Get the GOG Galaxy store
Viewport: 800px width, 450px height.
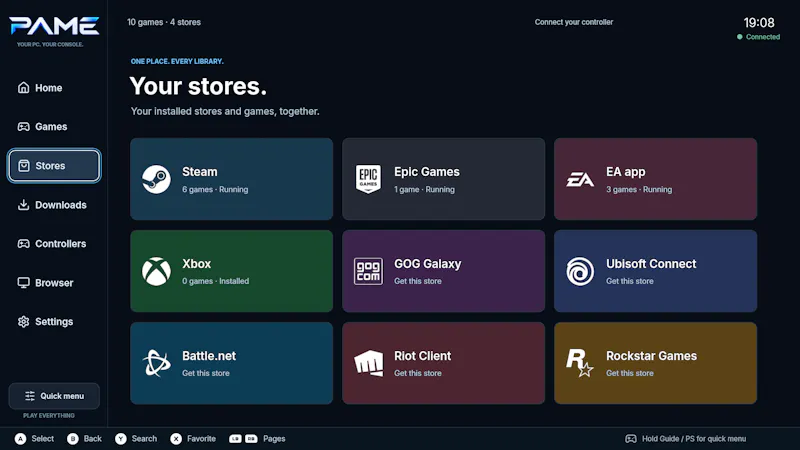[443, 271]
